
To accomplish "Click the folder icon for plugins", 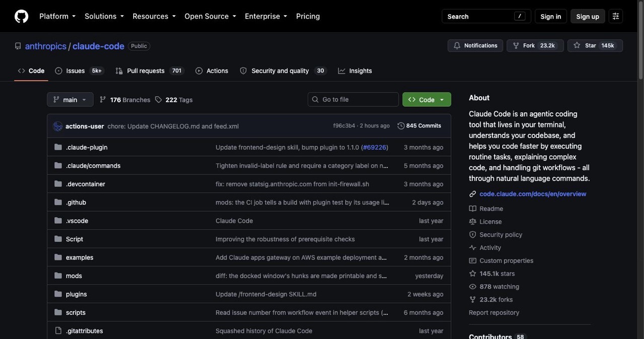I will click(58, 294).
